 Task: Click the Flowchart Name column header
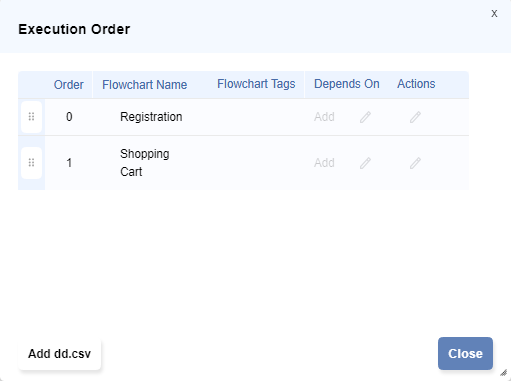pos(145,85)
